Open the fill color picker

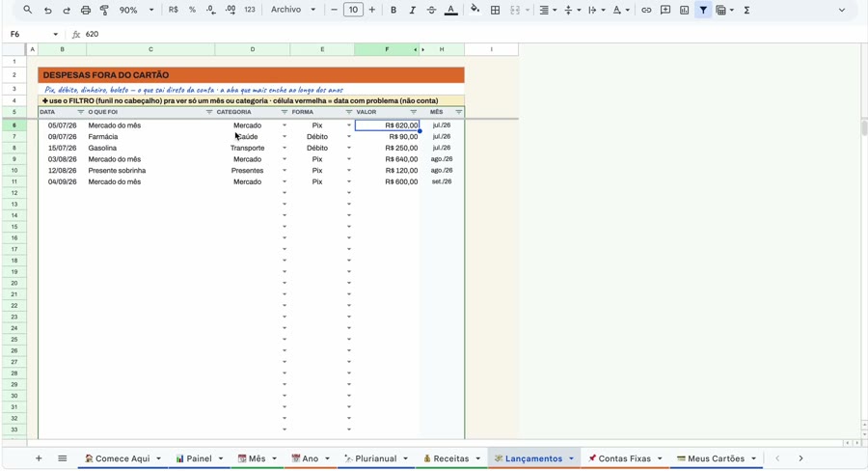pyautogui.click(x=475, y=10)
